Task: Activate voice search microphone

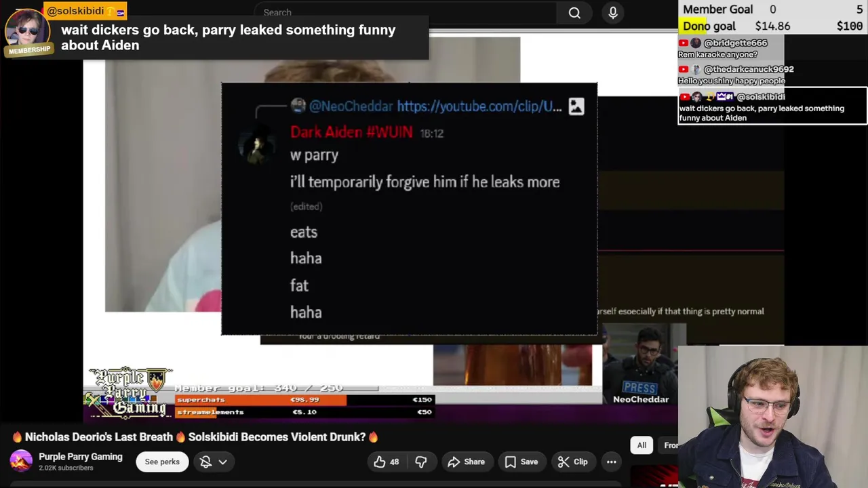Action: pos(613,12)
